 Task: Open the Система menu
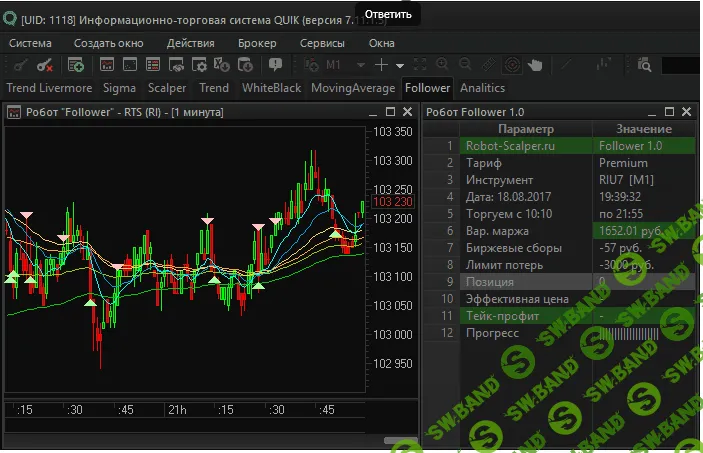[x=31, y=43]
